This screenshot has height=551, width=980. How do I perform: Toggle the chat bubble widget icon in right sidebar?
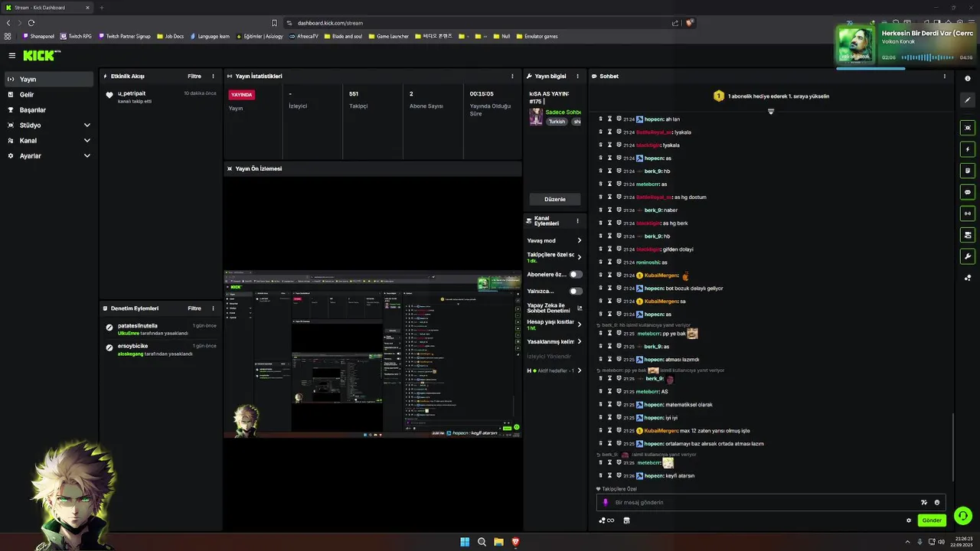[968, 192]
